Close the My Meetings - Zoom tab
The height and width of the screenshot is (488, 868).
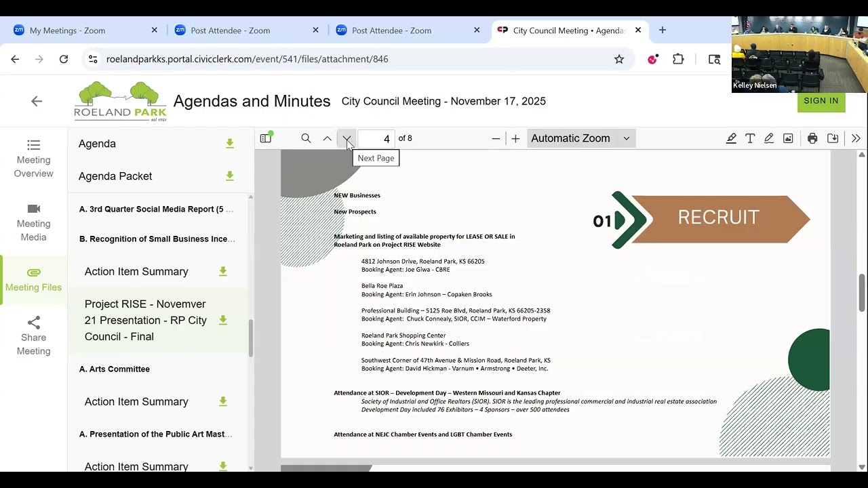154,30
